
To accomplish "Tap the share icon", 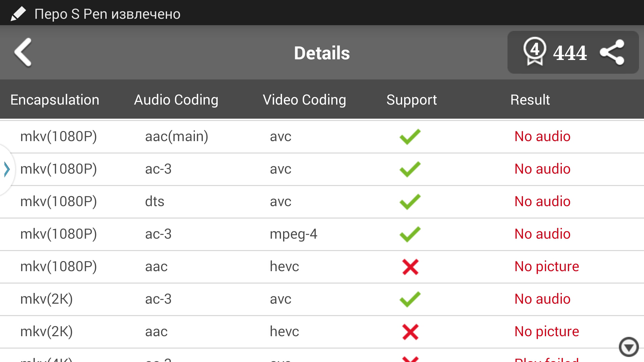I will point(612,52).
